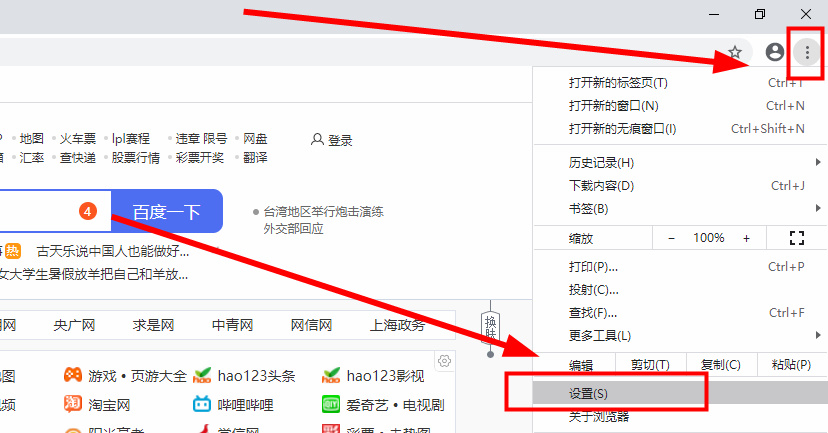Open the 查快递 link
The image size is (828, 433).
point(78,157)
